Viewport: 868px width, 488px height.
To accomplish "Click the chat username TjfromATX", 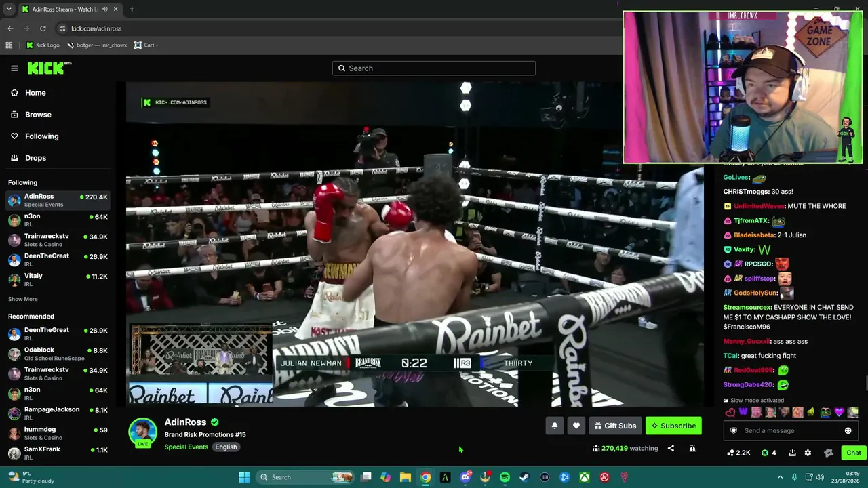I will click(x=751, y=220).
